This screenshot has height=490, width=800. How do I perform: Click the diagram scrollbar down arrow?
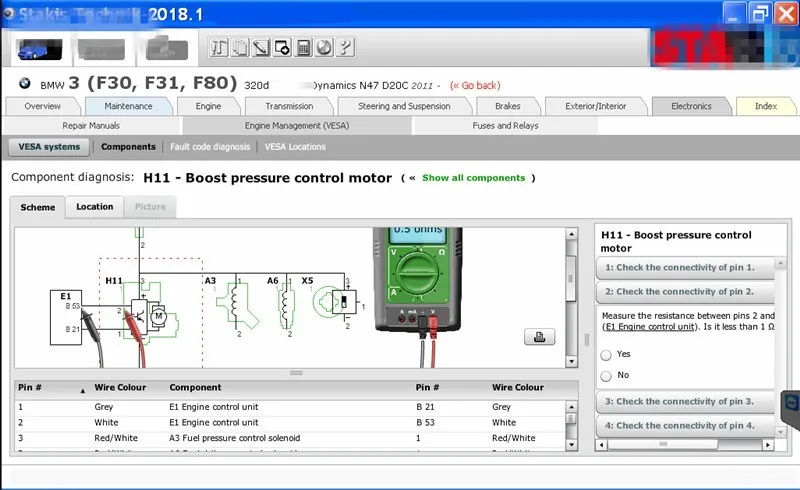[x=571, y=361]
